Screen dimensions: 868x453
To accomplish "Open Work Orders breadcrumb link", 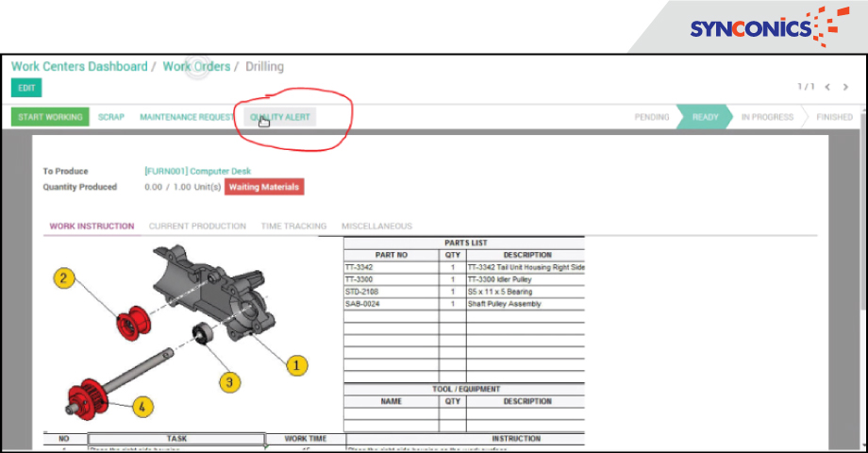I will click(x=196, y=66).
